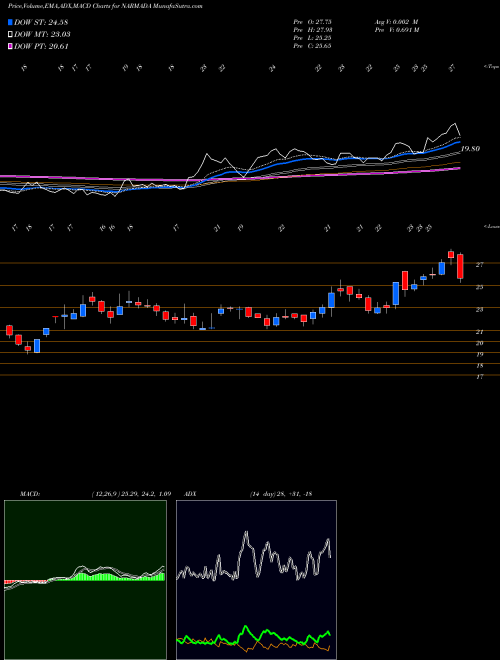Click the 21 price axis label
Screen dimensions: 500x660
(x=479, y=332)
